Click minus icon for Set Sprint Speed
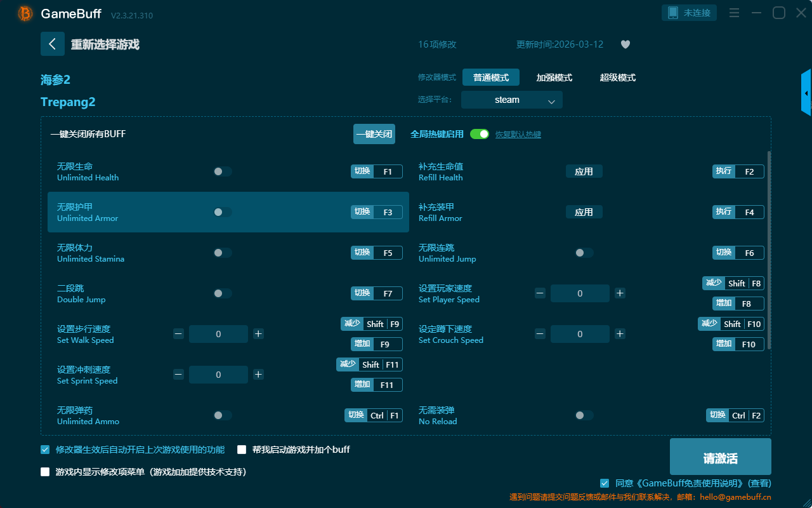812x508 pixels. pos(178,375)
